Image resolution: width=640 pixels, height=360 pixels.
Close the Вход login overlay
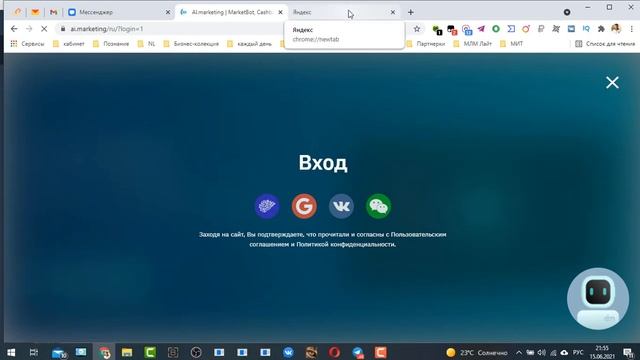(x=612, y=82)
